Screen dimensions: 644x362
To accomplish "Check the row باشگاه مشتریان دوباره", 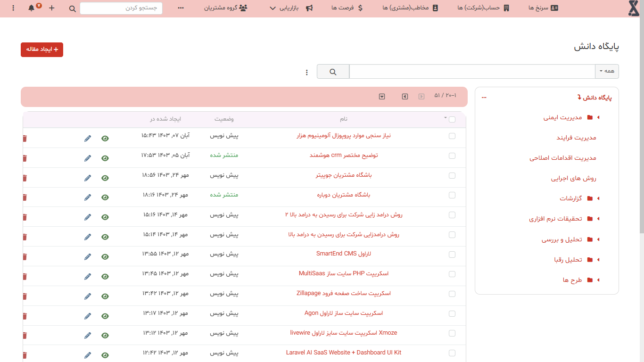I will (452, 195).
